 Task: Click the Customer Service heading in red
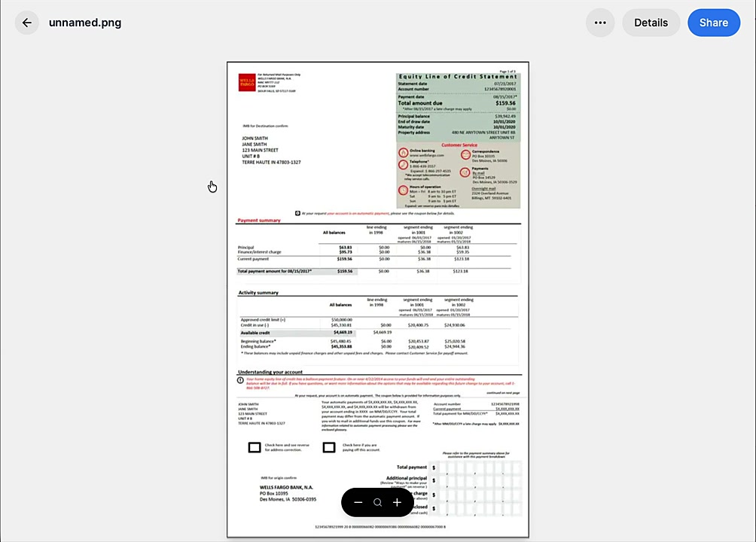[x=459, y=145]
